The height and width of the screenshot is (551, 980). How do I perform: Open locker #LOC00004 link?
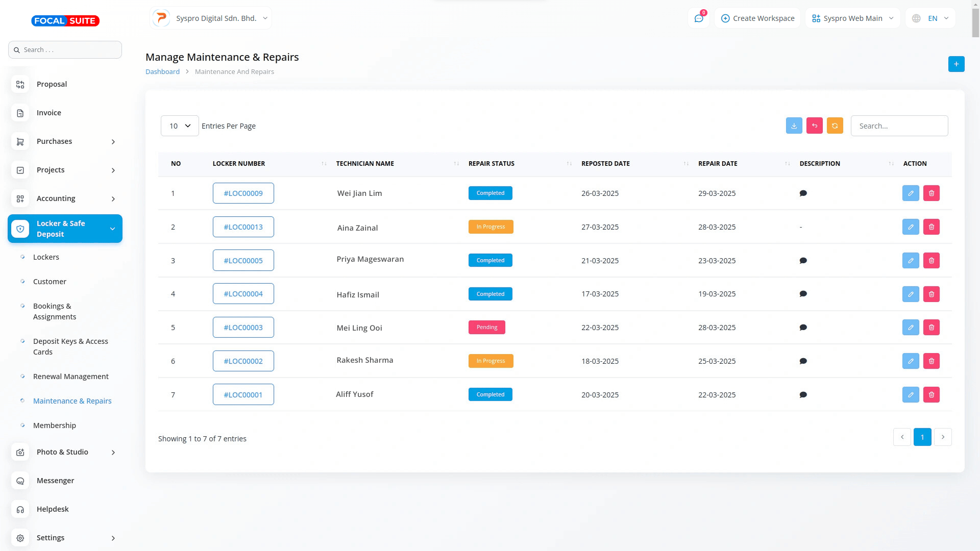pos(243,294)
